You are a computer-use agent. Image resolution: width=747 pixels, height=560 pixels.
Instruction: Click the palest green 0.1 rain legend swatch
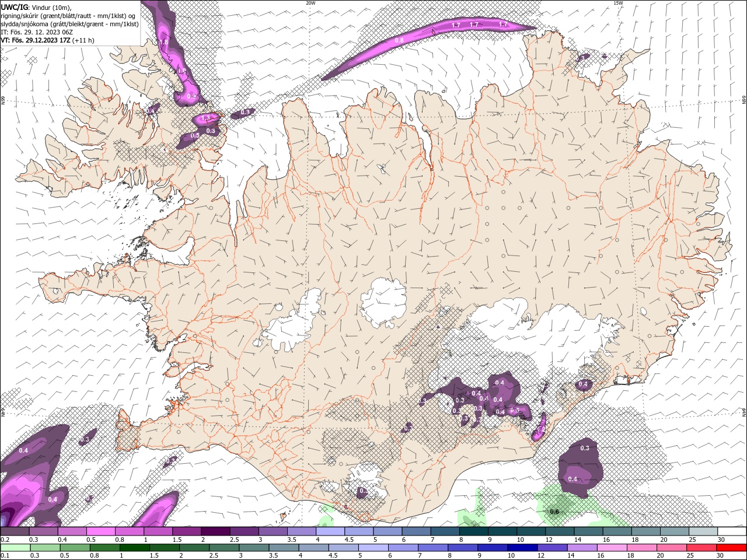click(x=15, y=548)
